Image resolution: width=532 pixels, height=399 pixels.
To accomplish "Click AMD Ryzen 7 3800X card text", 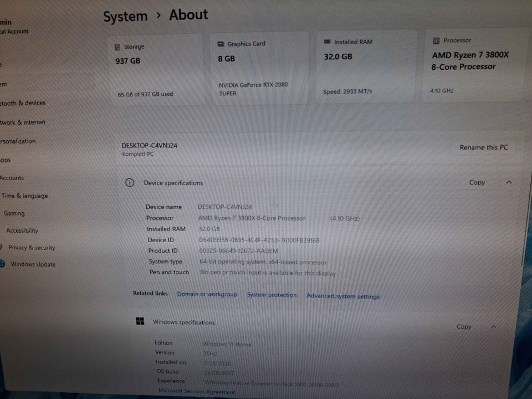I will click(470, 61).
